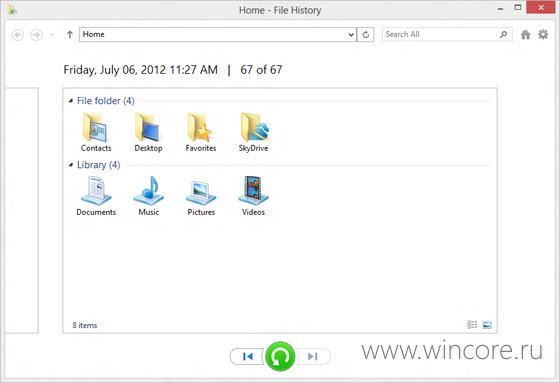
Task: Switch to details view
Action: 472,324
